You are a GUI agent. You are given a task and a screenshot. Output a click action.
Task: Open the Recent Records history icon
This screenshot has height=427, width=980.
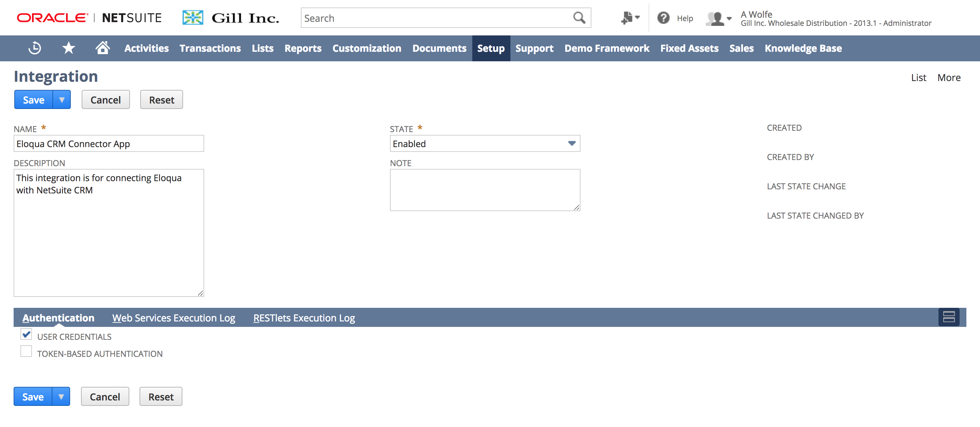pos(35,48)
